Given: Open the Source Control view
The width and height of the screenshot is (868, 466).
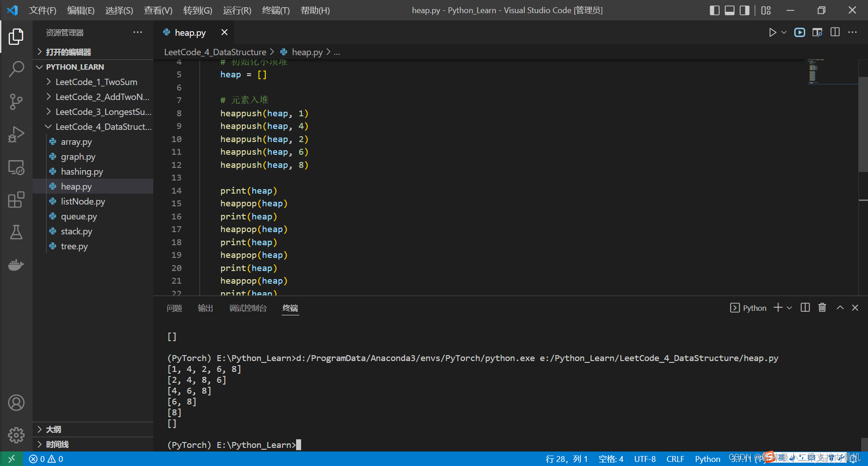Looking at the screenshot, I should [x=16, y=102].
